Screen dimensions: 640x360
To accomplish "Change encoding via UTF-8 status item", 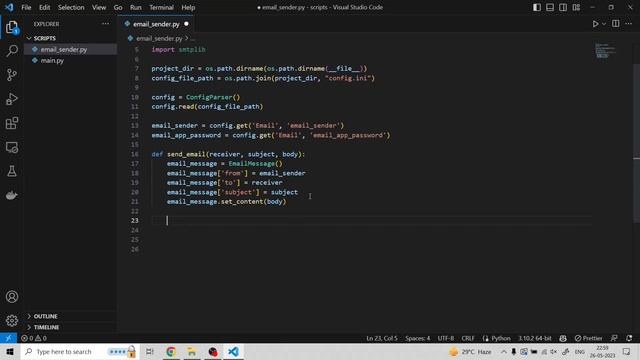I will pyautogui.click(x=446, y=338).
